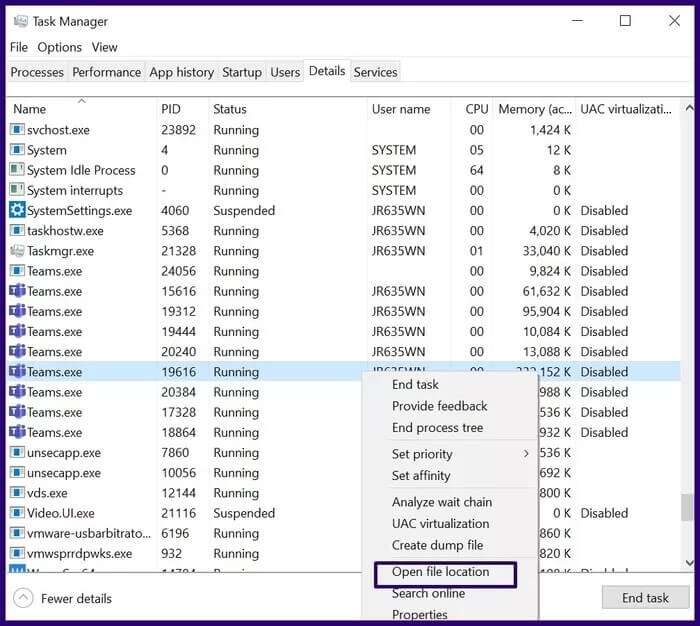Switch to the Users tab

click(285, 72)
